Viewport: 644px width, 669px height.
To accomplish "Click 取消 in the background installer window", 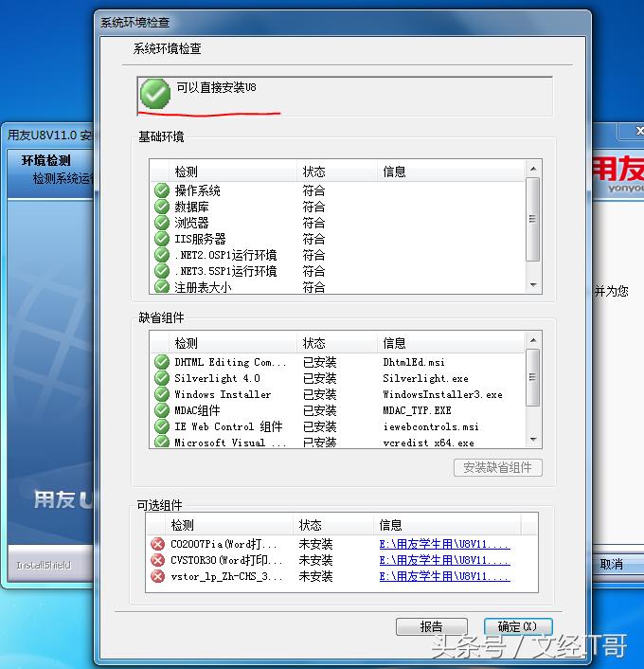I will click(611, 565).
